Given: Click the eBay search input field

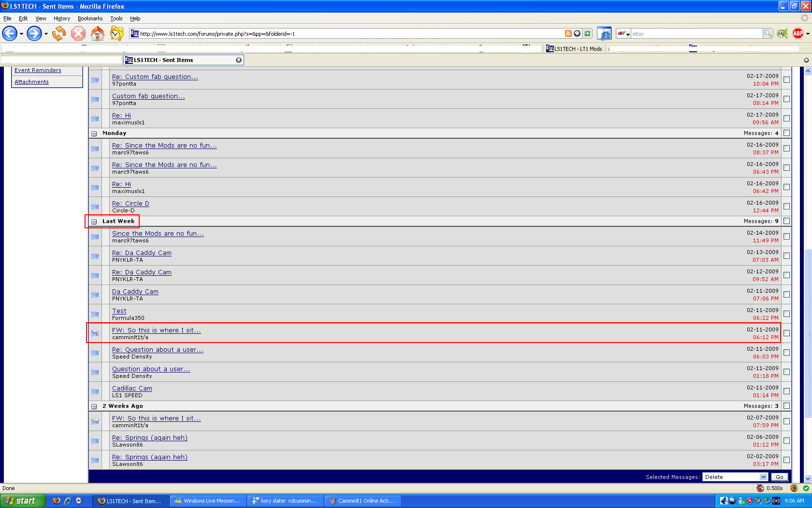Looking at the screenshot, I should click(696, 34).
